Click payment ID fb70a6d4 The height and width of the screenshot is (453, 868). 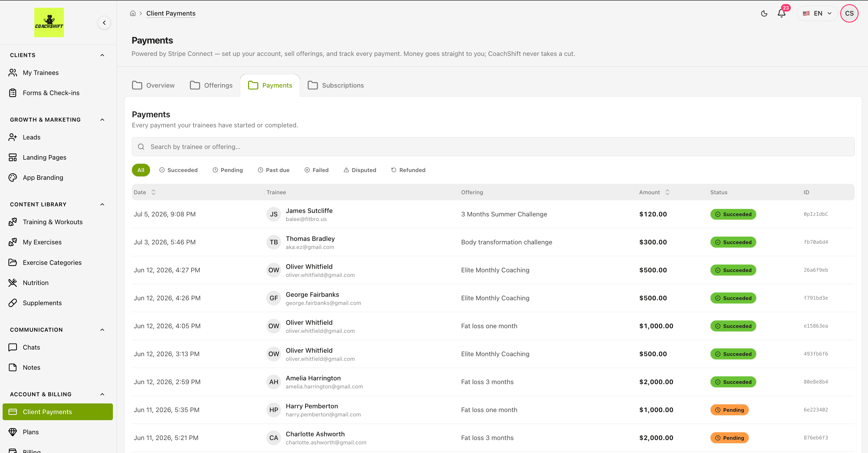pyautogui.click(x=815, y=242)
